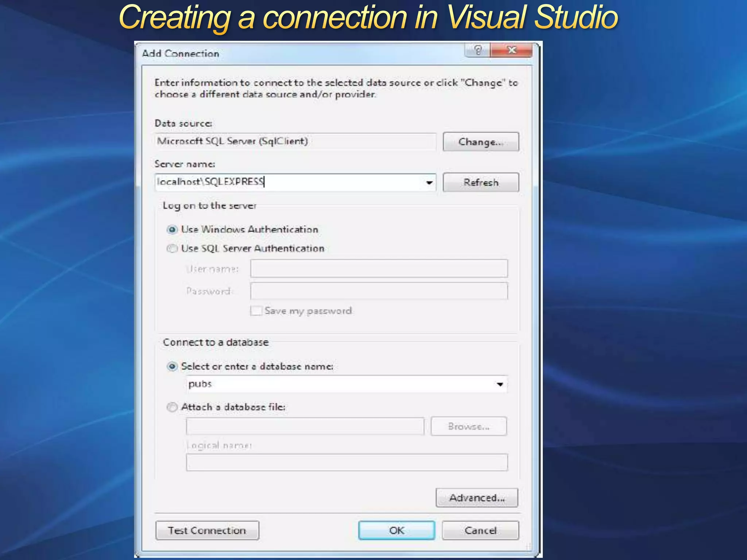747x560 pixels.
Task: Click the Password input field
Action: (379, 291)
